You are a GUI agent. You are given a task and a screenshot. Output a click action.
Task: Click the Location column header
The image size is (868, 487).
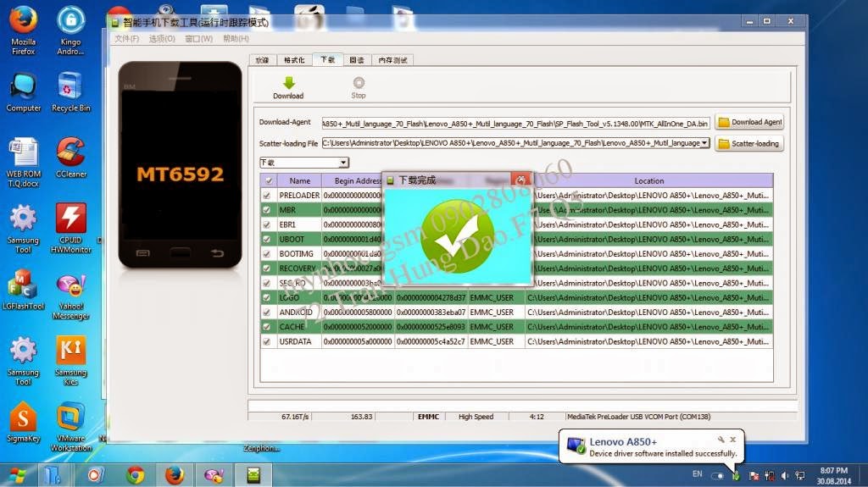coord(648,181)
